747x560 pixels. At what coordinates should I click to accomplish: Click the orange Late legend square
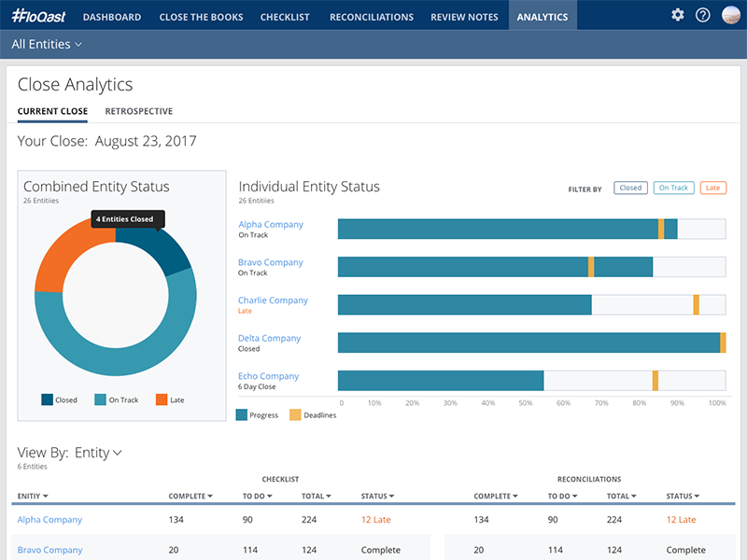(162, 399)
